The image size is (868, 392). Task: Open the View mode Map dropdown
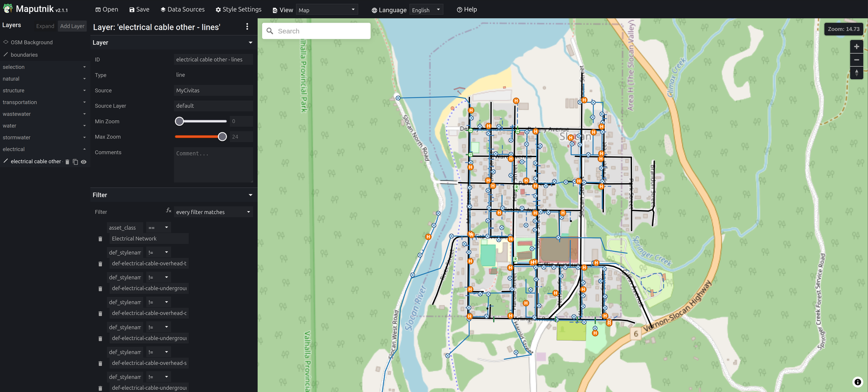click(327, 10)
